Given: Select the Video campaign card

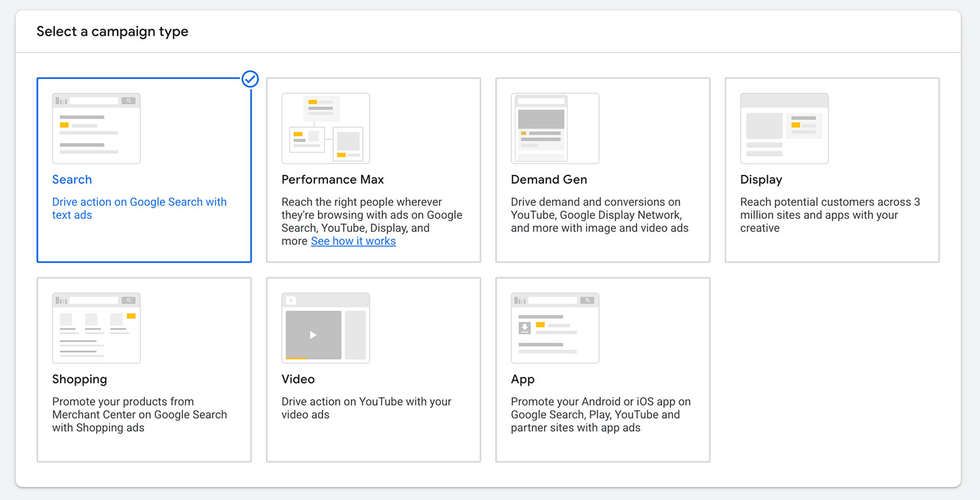Looking at the screenshot, I should point(373,369).
